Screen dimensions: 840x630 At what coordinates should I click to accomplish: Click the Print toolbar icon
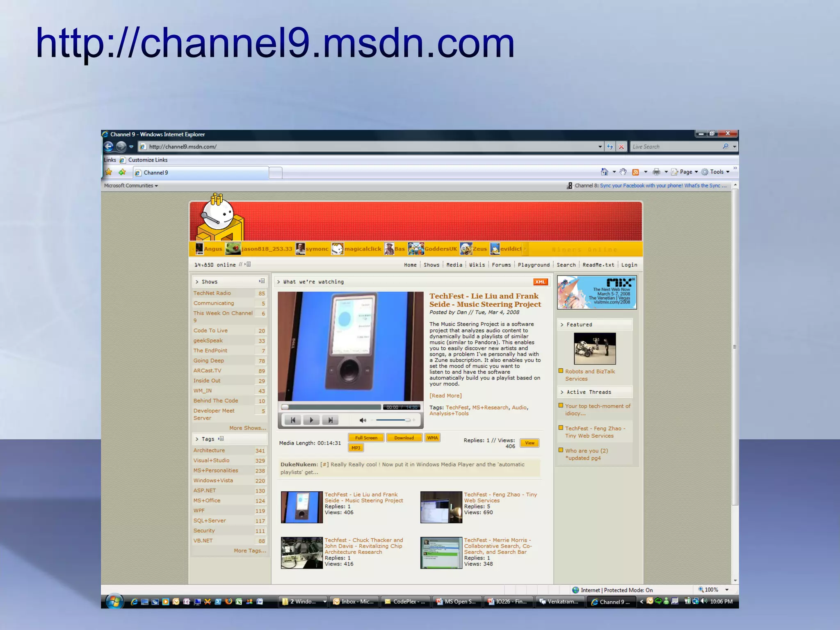[x=656, y=172]
